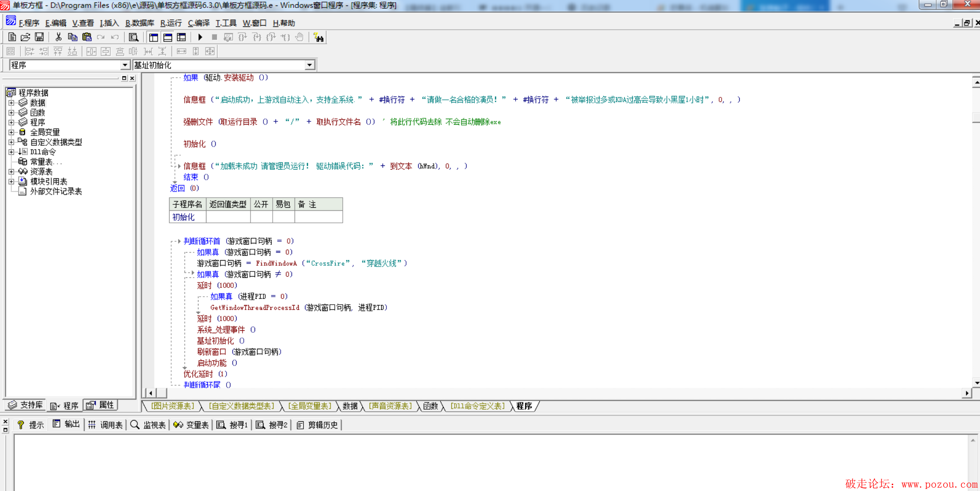The width and height of the screenshot is (980, 491).
Task: Switch to the 属性 panel tab
Action: click(x=100, y=405)
